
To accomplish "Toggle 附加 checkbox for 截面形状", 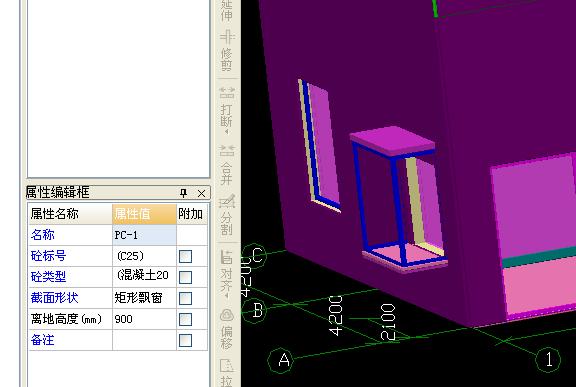I will 186,298.
